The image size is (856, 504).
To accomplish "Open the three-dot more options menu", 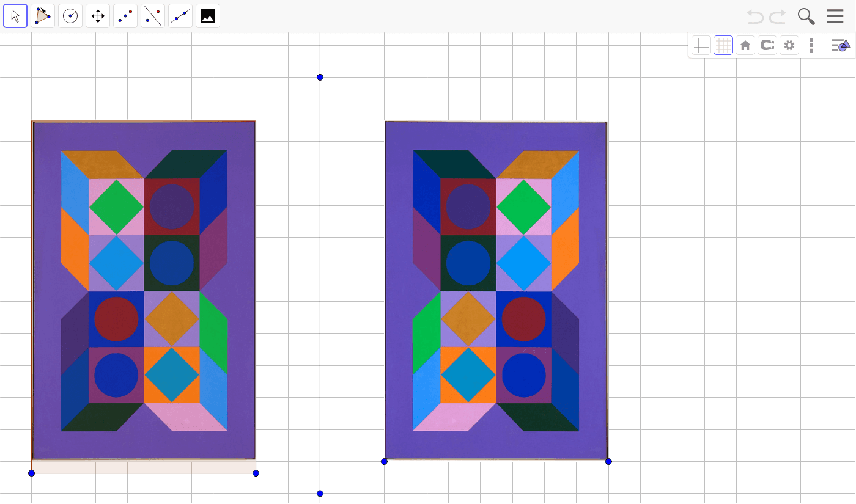I will tap(811, 45).
